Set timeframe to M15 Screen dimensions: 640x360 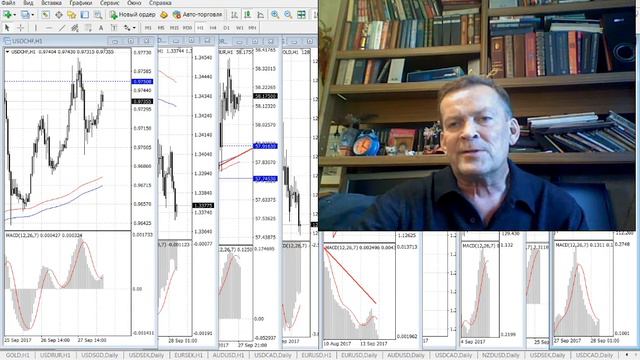pyautogui.click(x=174, y=28)
